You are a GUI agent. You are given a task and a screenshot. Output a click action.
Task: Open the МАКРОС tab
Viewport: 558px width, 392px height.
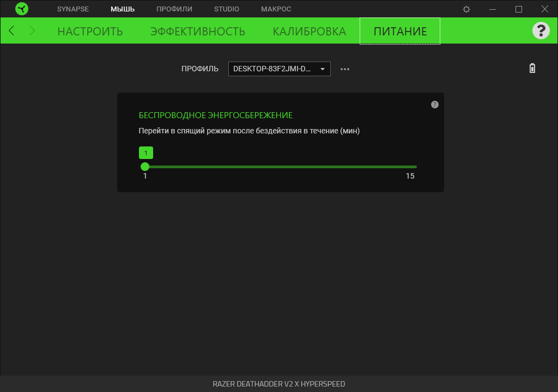276,9
